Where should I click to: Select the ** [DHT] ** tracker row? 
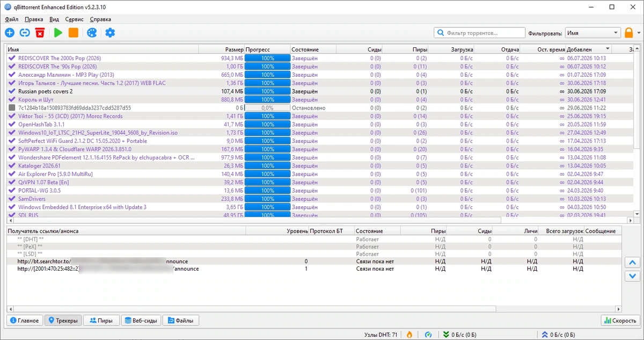click(x=314, y=238)
